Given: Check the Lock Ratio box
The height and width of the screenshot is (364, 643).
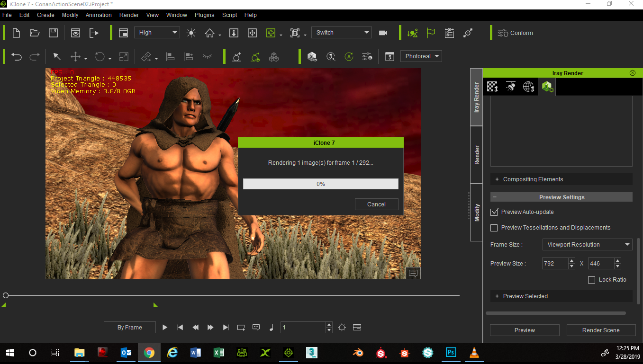Looking at the screenshot, I should coord(591,280).
